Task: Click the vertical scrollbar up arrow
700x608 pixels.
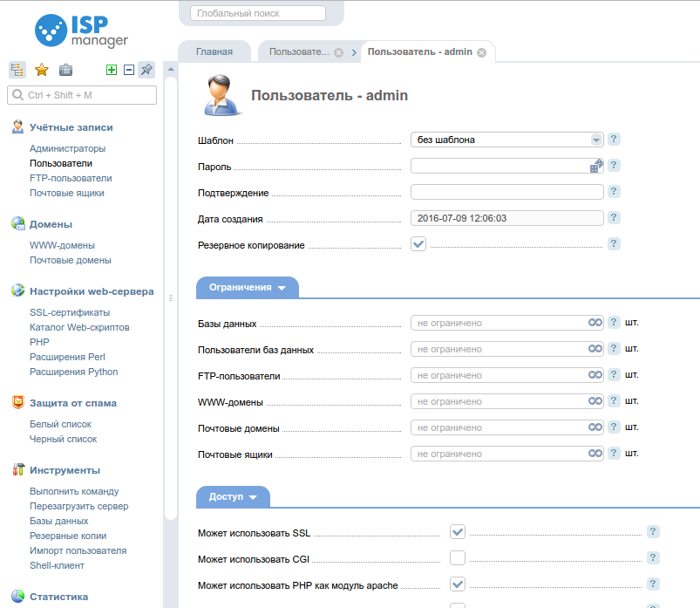Action: 171,69
